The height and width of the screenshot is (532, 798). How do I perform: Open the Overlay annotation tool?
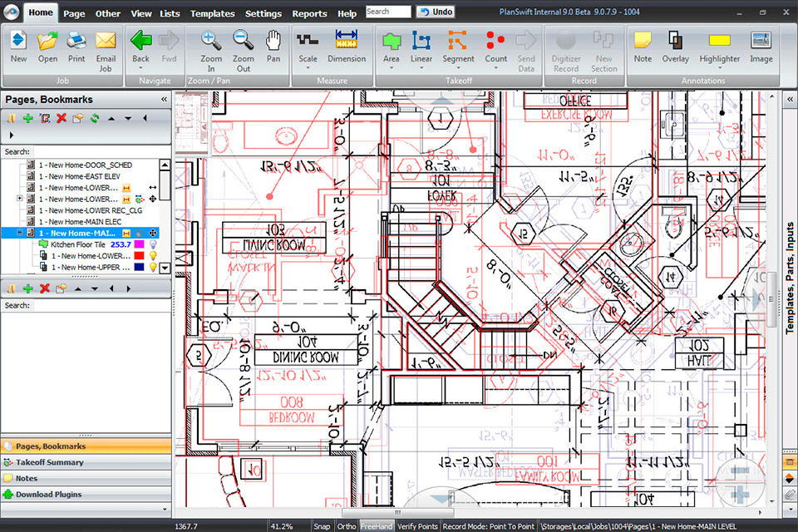675,47
